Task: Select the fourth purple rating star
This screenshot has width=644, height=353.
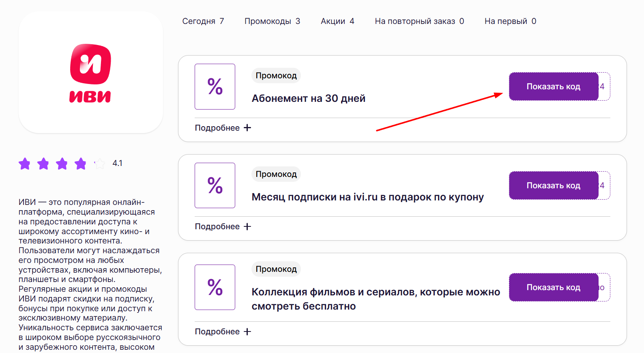Action: [x=80, y=164]
